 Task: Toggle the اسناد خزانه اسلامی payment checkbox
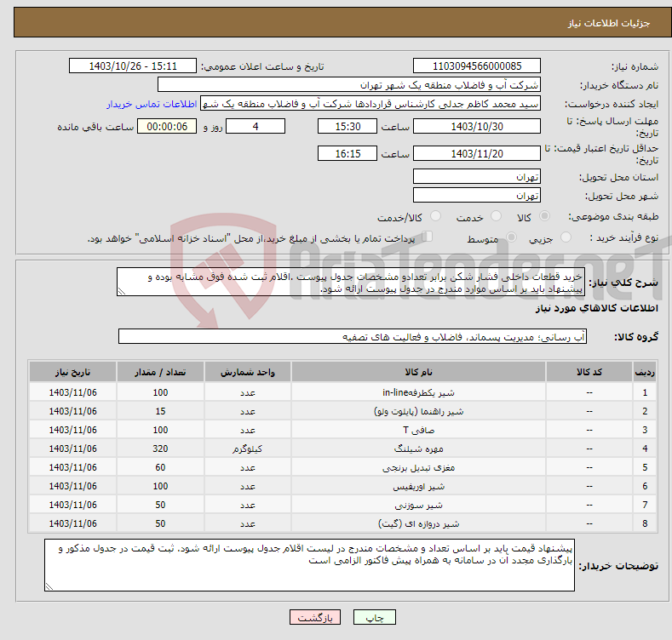(x=428, y=237)
